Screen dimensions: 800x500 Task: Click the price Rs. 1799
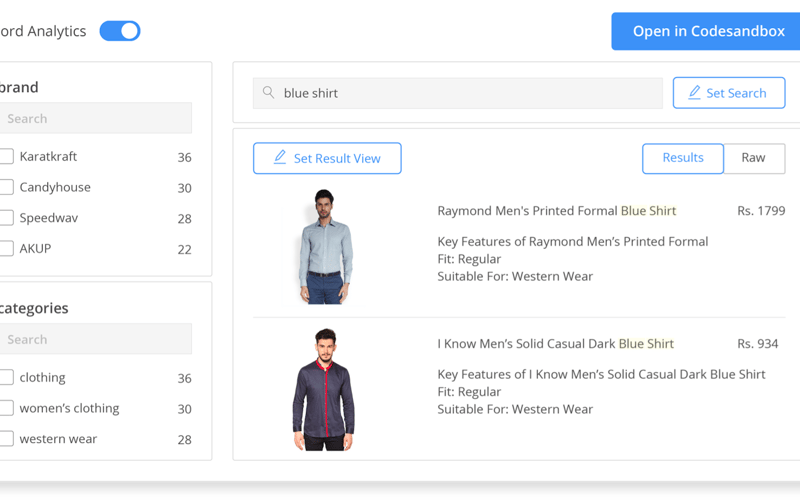click(761, 211)
